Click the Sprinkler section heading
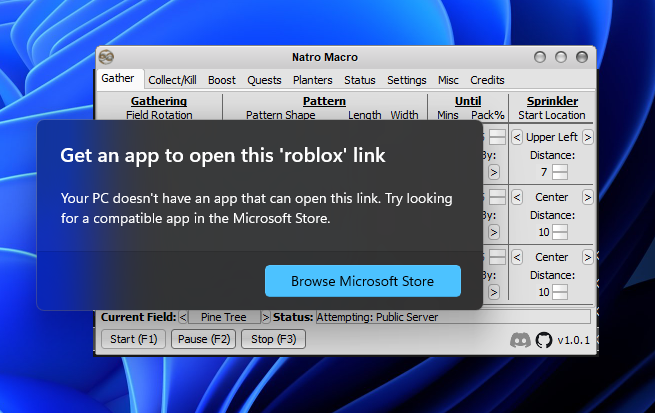The image size is (655, 413). 552,101
